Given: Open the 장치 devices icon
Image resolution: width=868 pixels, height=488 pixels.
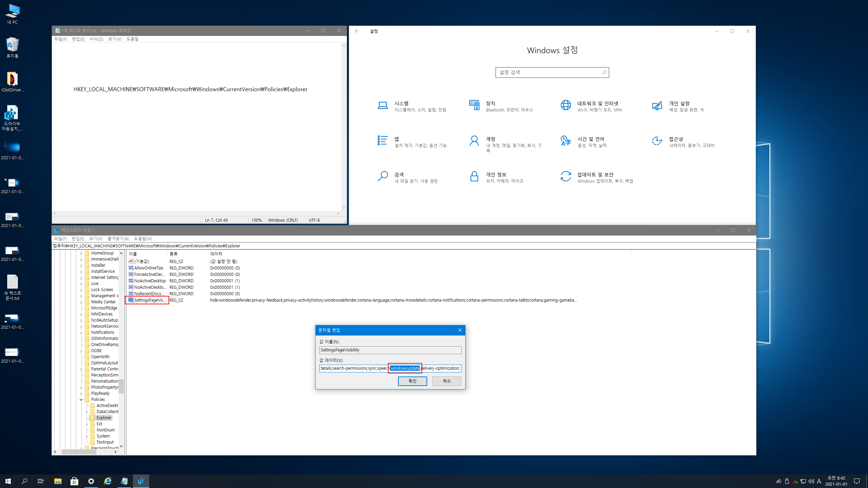Looking at the screenshot, I should pyautogui.click(x=474, y=106).
